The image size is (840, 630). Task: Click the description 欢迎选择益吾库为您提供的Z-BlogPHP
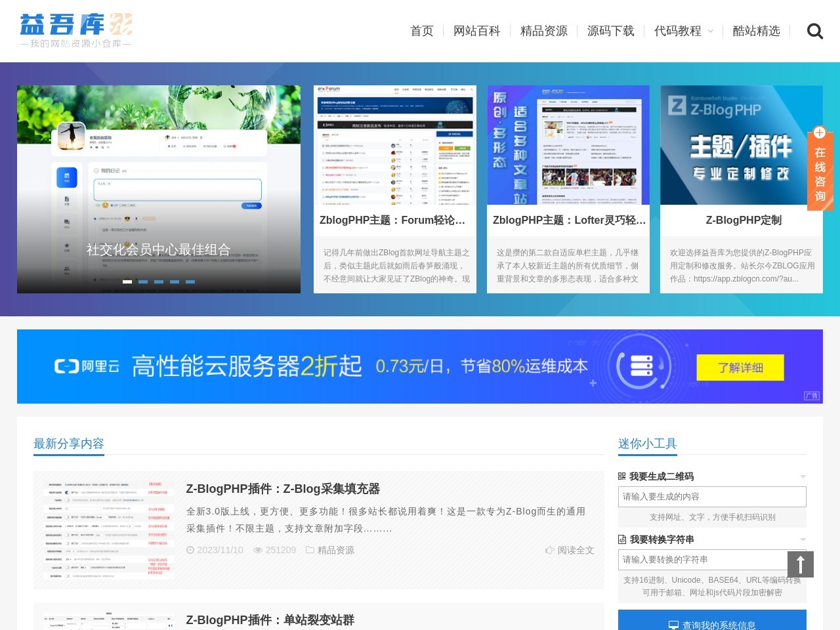pyautogui.click(x=742, y=266)
